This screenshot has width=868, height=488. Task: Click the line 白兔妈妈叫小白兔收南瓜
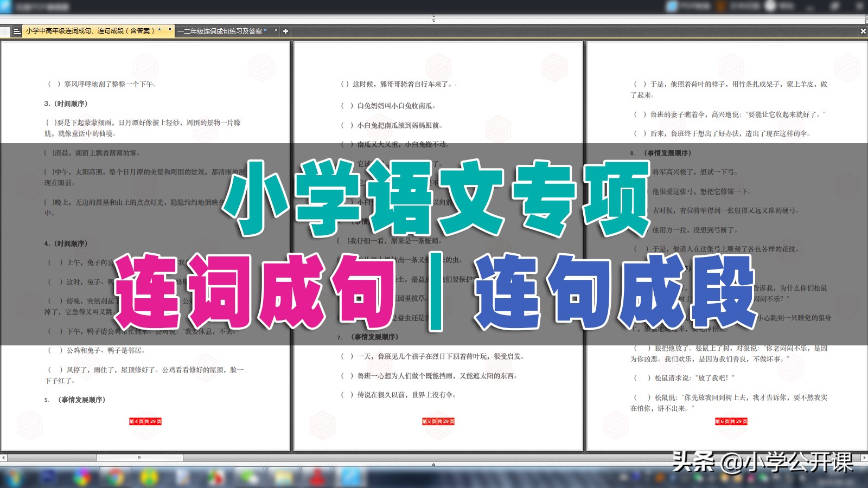tap(388, 106)
